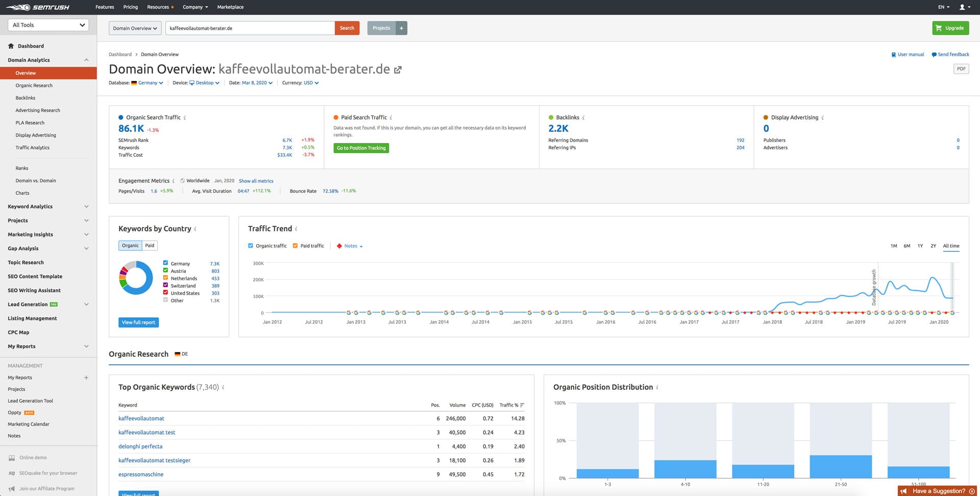980x496 pixels.
Task: Click info icon next to Backlinks
Action: [x=583, y=117]
